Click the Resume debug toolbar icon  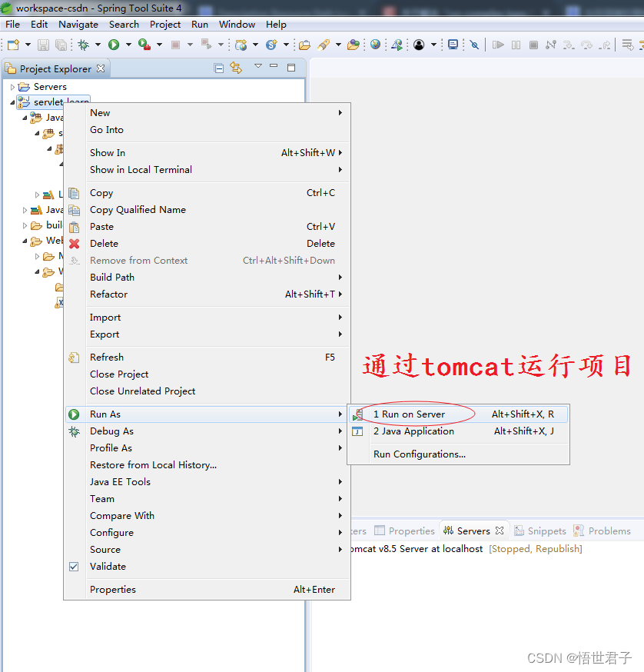[x=498, y=45]
